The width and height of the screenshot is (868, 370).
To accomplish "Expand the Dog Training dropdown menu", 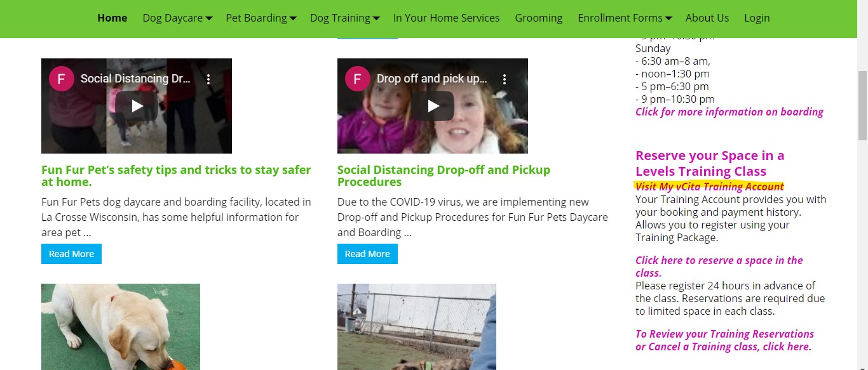I will [x=345, y=18].
